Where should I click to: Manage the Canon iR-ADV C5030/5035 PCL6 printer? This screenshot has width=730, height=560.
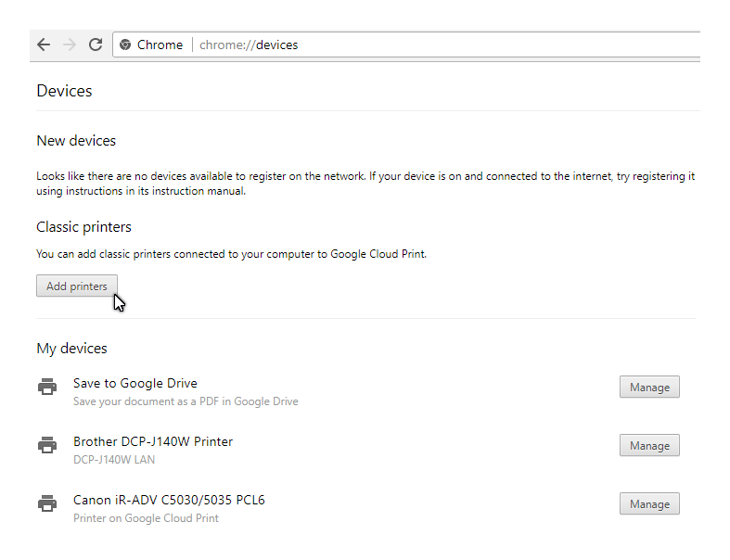click(649, 503)
